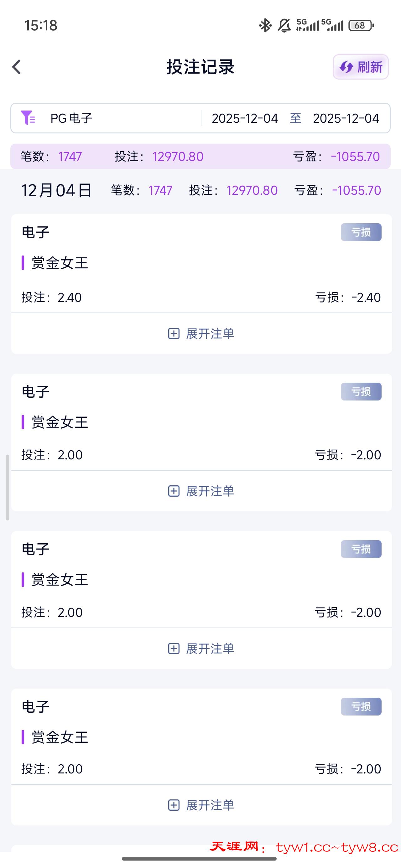Tap 亏损 badge on second card

[361, 391]
